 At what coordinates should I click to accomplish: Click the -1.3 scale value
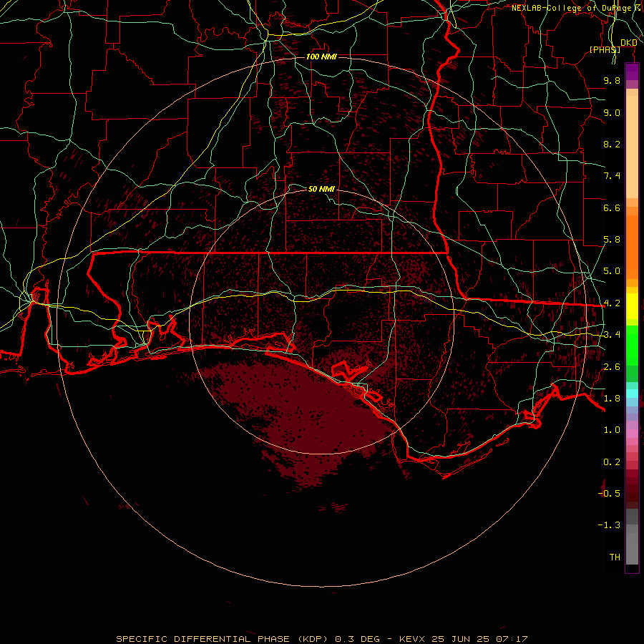tap(609, 525)
